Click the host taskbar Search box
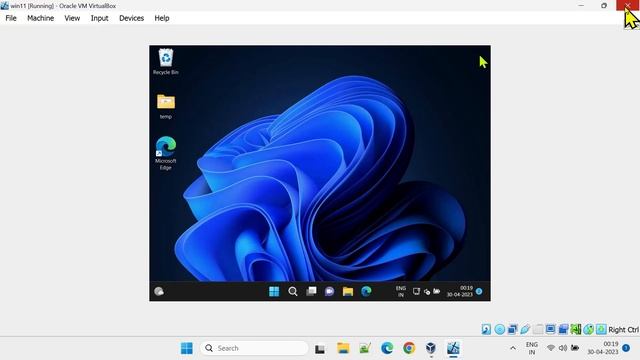The height and width of the screenshot is (360, 640). pos(254,348)
